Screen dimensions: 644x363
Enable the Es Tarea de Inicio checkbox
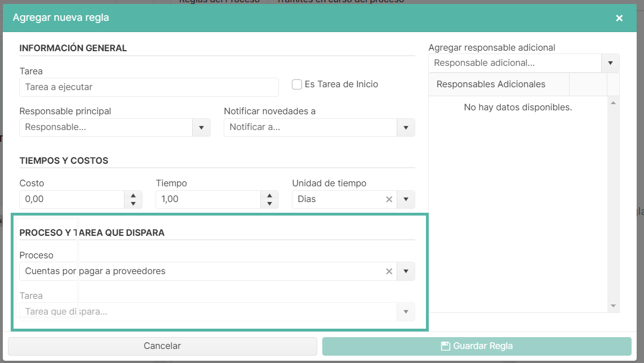coord(297,84)
